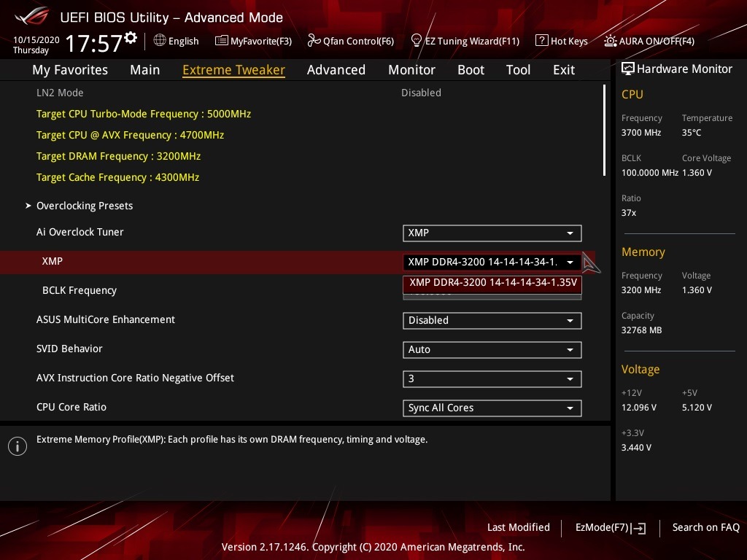747x560 pixels.
Task: Launch Qfan Control(F6)
Action: [351, 41]
